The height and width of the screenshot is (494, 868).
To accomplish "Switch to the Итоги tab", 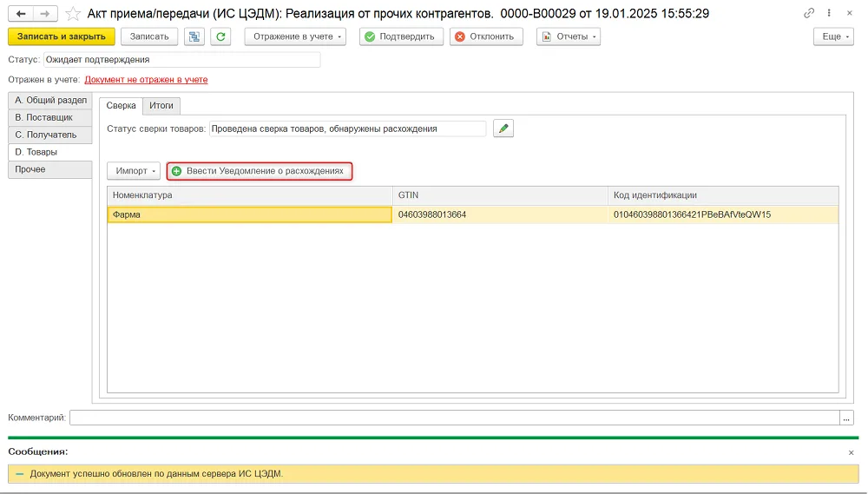I will (161, 105).
